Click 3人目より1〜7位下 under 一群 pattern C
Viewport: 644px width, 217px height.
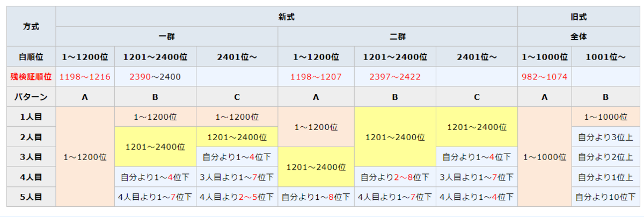tap(237, 177)
